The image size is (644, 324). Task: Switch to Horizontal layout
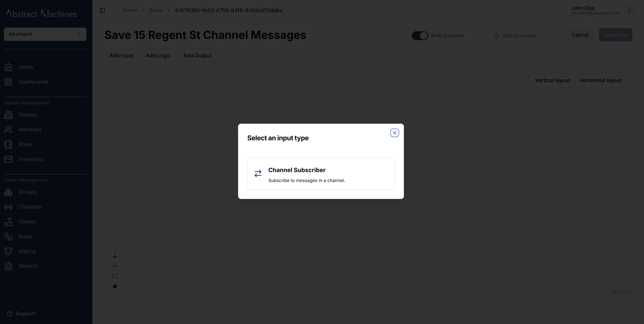(600, 81)
